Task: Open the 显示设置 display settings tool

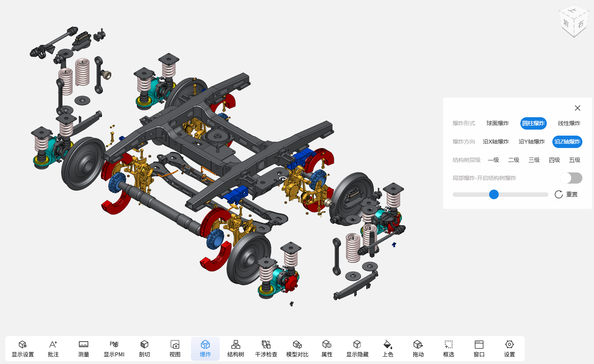Action: tap(23, 348)
